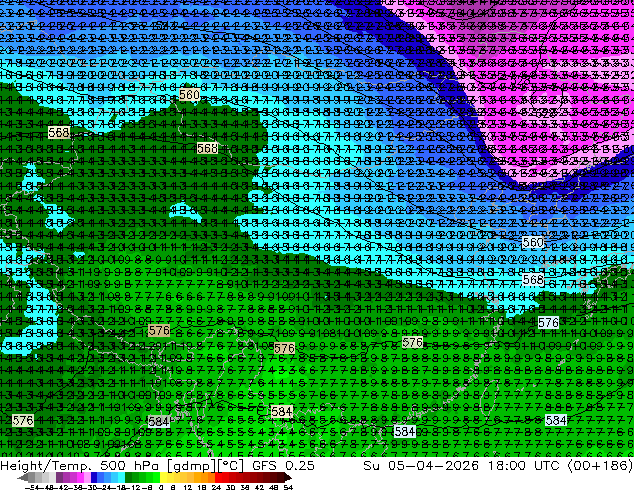Pick the cyan swatch in the temperature legend
634x490 pixels.
tap(121, 478)
